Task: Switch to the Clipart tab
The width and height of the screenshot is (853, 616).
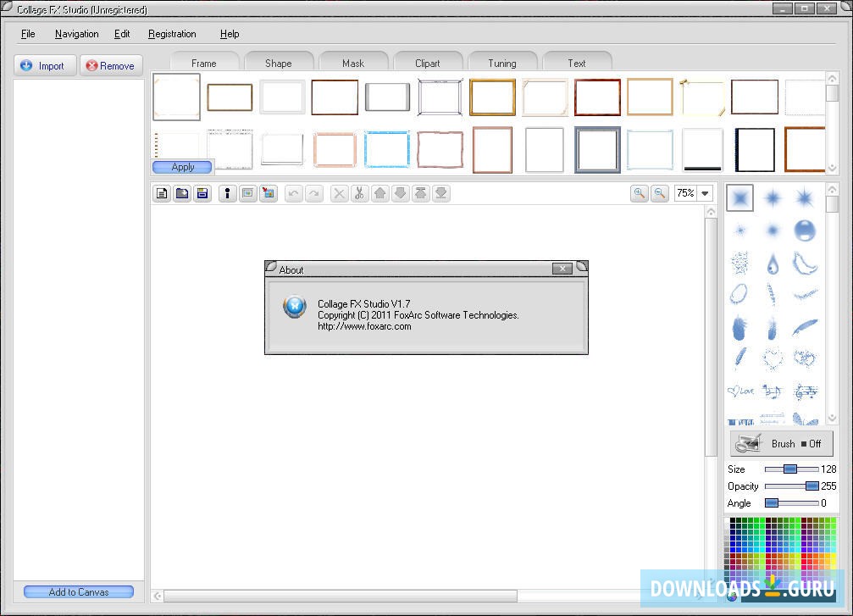Action: pos(427,63)
